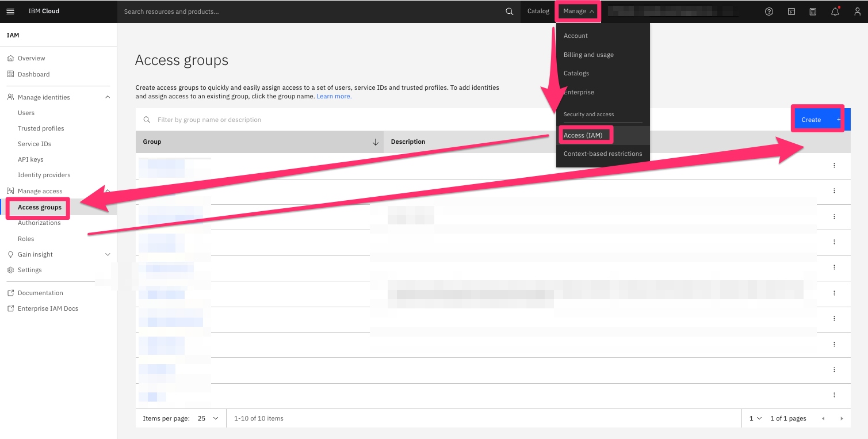This screenshot has height=439, width=868.
Task: Go to the next page arrow
Action: (842, 418)
